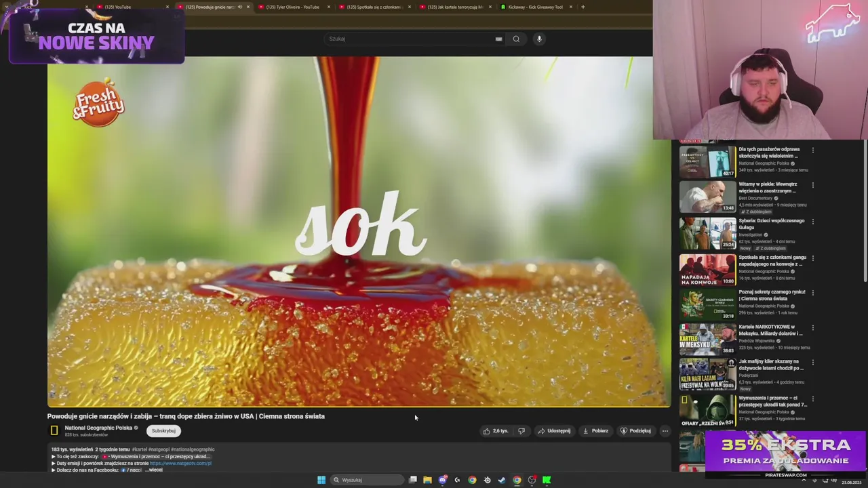The width and height of the screenshot is (868, 488).
Task: Click 'Podróże Wojownika' channel name in sidebar
Action: click(x=757, y=341)
